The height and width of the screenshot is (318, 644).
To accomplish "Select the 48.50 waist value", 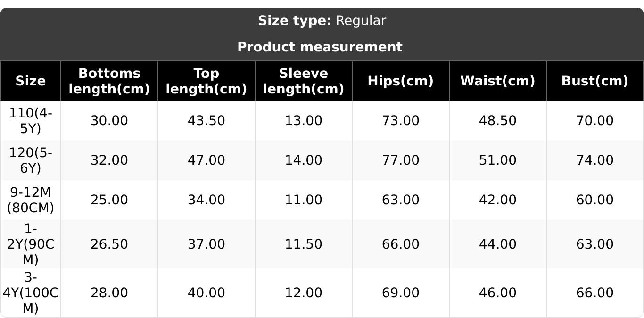I will click(x=497, y=121).
